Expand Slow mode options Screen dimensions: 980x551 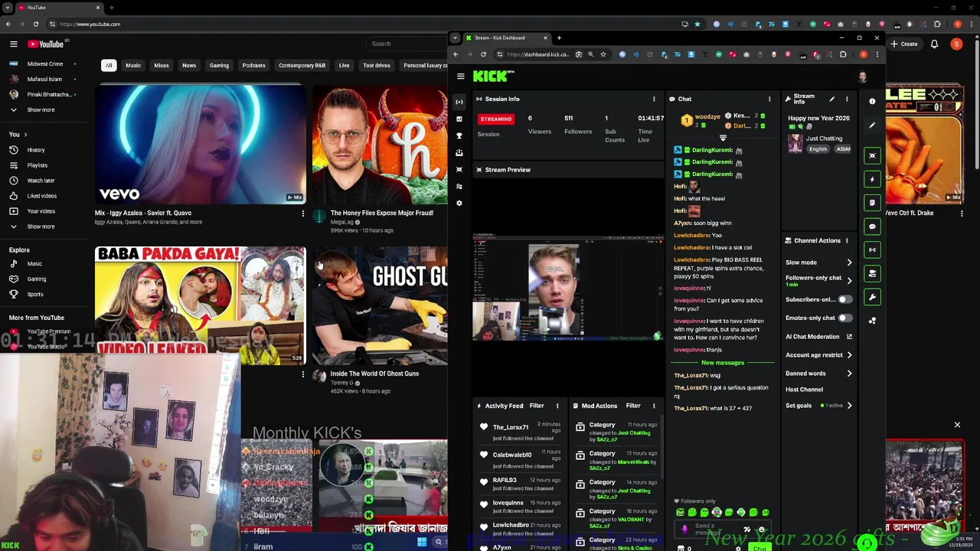tap(849, 262)
